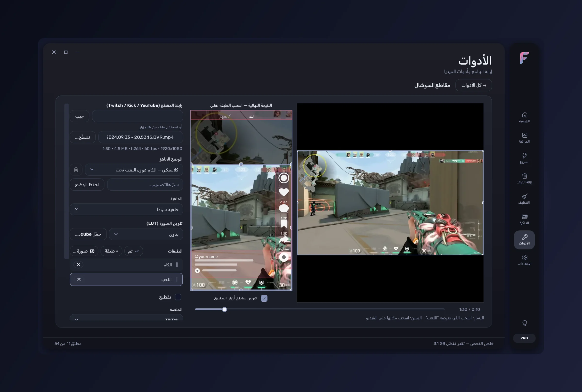Click file path field showing DVR.mp4
This screenshot has height=392, width=582.
(x=141, y=137)
